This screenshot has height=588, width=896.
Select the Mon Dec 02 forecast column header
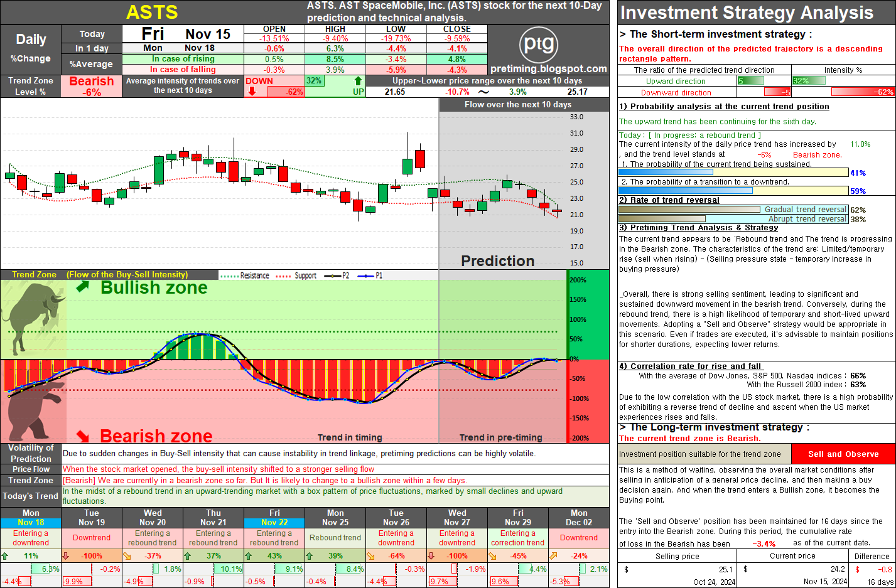(x=579, y=518)
